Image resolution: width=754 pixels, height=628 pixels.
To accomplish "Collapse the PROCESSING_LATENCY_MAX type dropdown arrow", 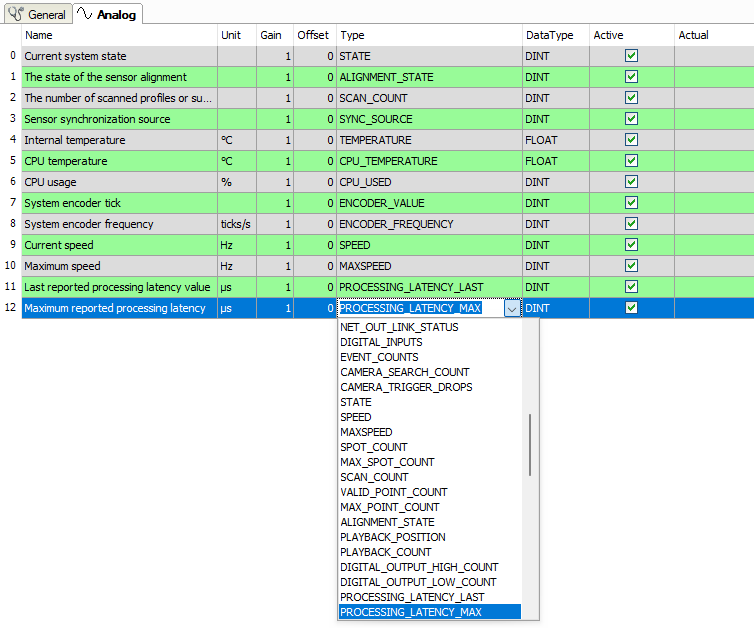I will click(512, 309).
